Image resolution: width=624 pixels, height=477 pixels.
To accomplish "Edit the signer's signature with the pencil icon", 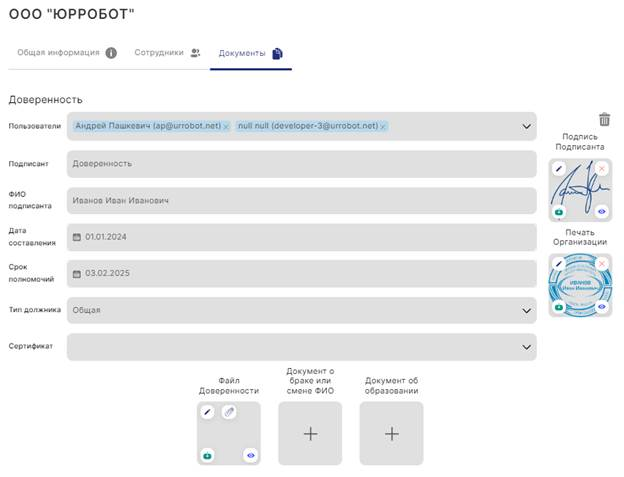I will pyautogui.click(x=560, y=169).
